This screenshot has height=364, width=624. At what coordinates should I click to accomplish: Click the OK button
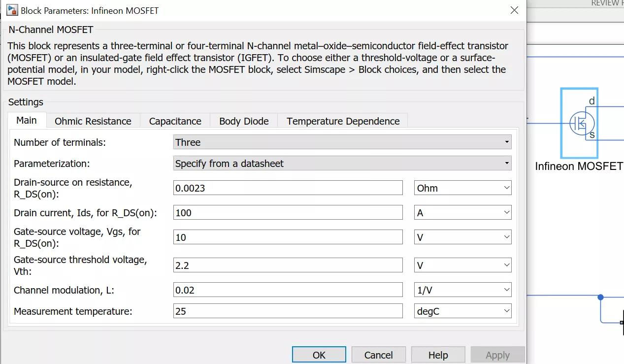pyautogui.click(x=319, y=355)
